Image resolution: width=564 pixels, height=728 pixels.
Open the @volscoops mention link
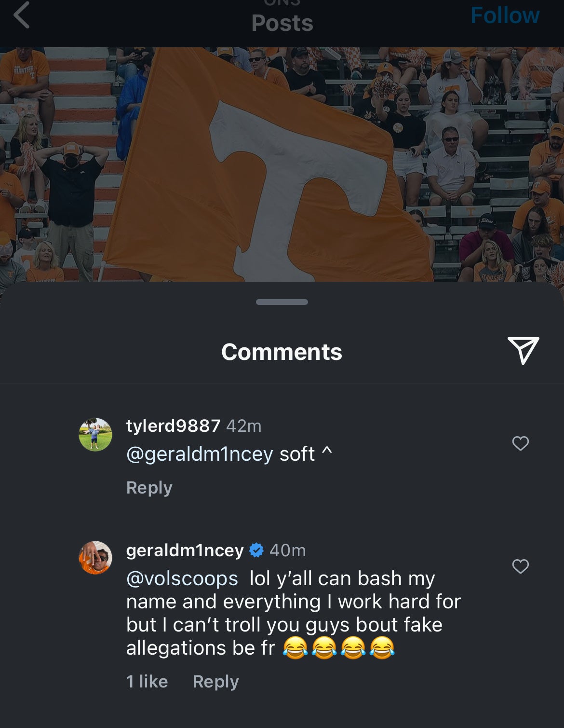tap(182, 578)
